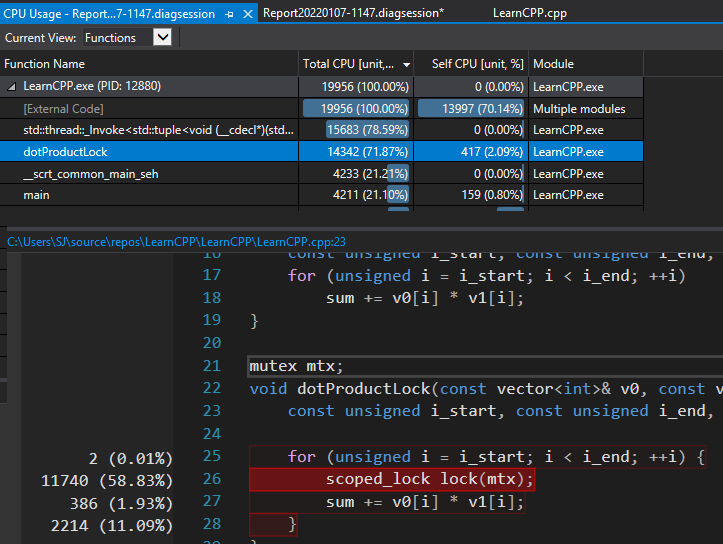Click the 386 (1.93%) line cost
This screenshot has width=723, height=544.
point(121,503)
